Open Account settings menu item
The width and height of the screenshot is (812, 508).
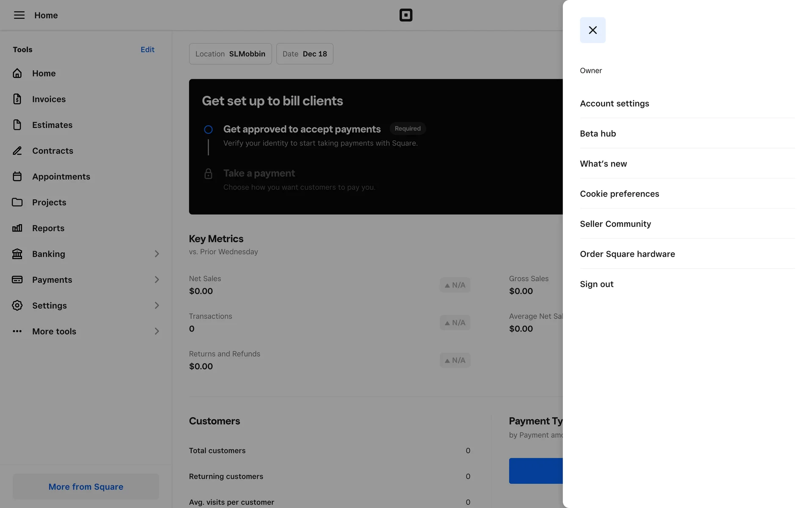pyautogui.click(x=614, y=104)
